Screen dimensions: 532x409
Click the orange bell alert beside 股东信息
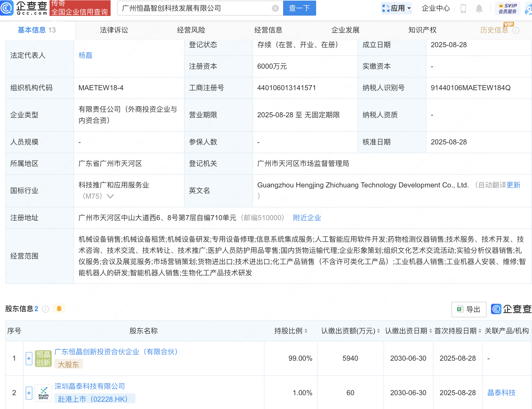[59, 309]
